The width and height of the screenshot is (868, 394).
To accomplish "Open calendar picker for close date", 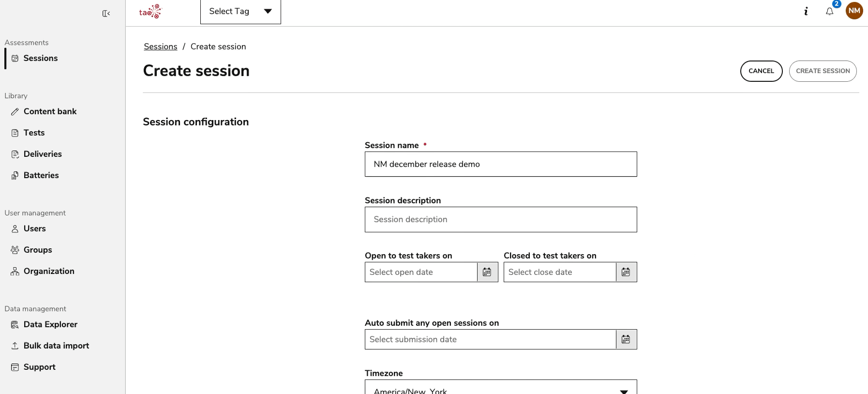I will click(x=626, y=272).
